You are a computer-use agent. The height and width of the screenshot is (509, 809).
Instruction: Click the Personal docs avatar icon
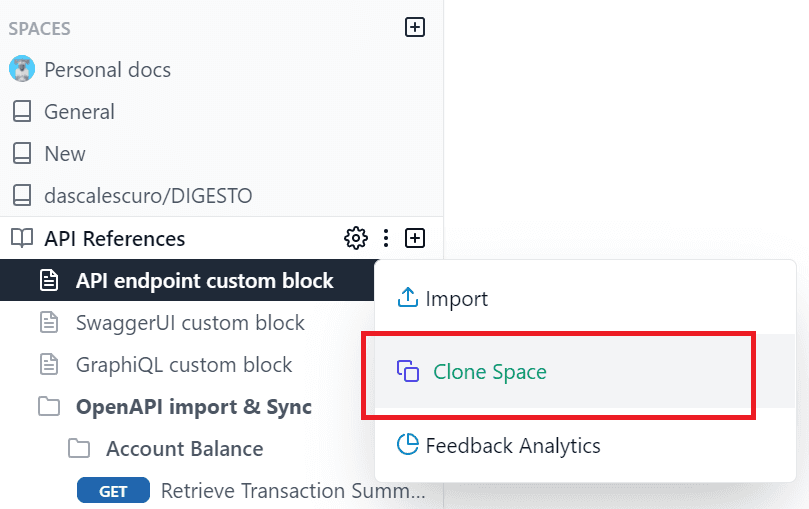click(x=21, y=69)
